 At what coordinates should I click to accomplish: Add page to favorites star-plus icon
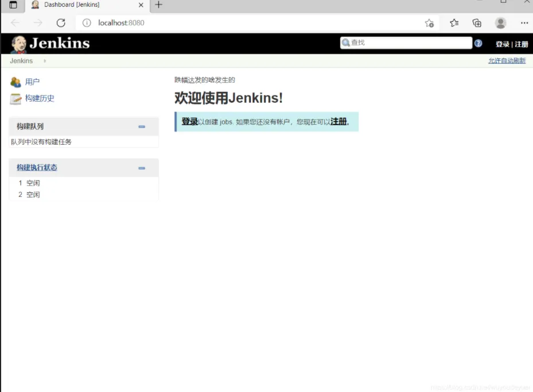pyautogui.click(x=429, y=23)
